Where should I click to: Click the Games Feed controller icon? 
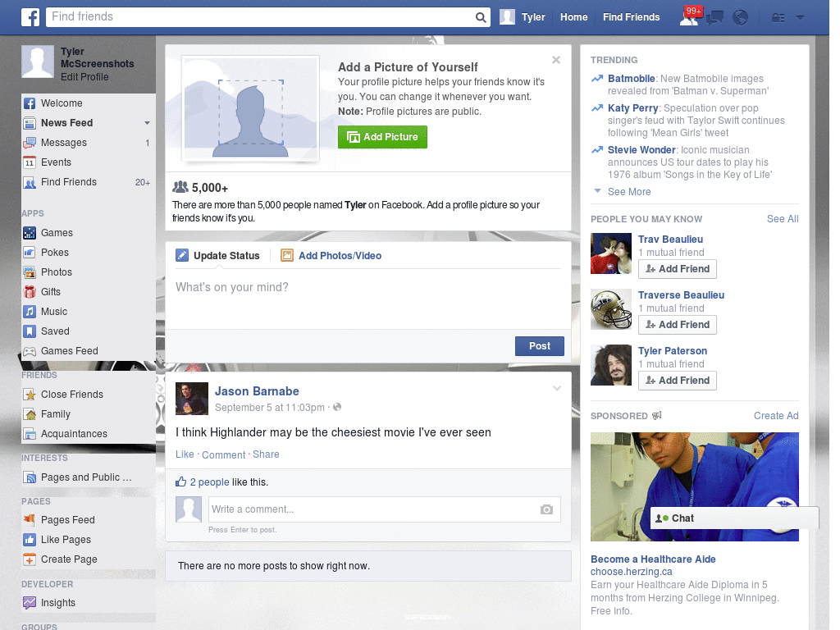click(30, 351)
